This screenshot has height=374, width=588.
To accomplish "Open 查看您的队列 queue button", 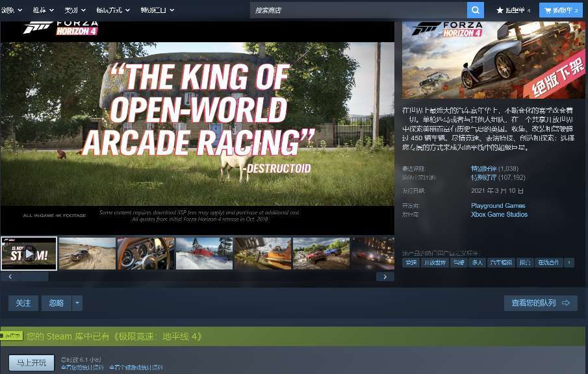I will 540,303.
